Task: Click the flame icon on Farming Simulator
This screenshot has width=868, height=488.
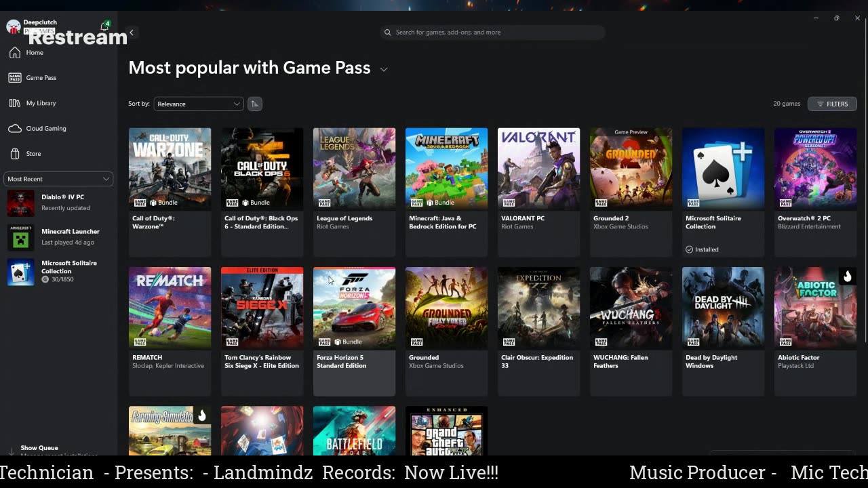Action: [x=201, y=415]
